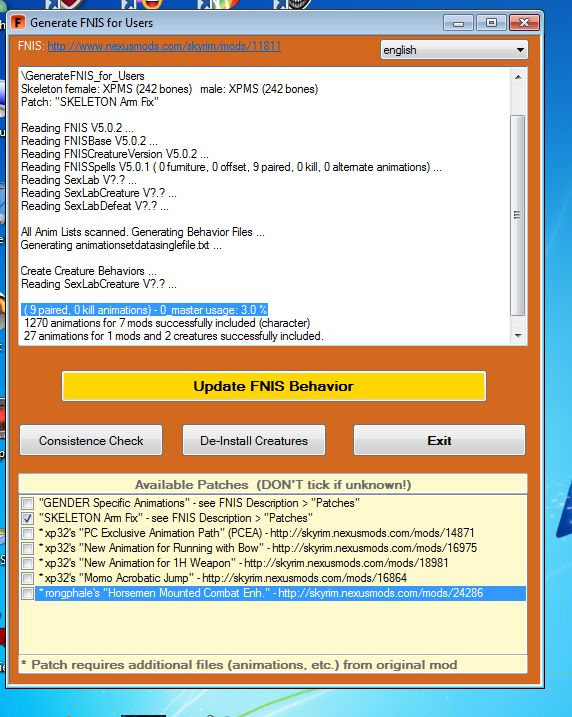Maximize the Generate FNIS for Users window

point(491,22)
